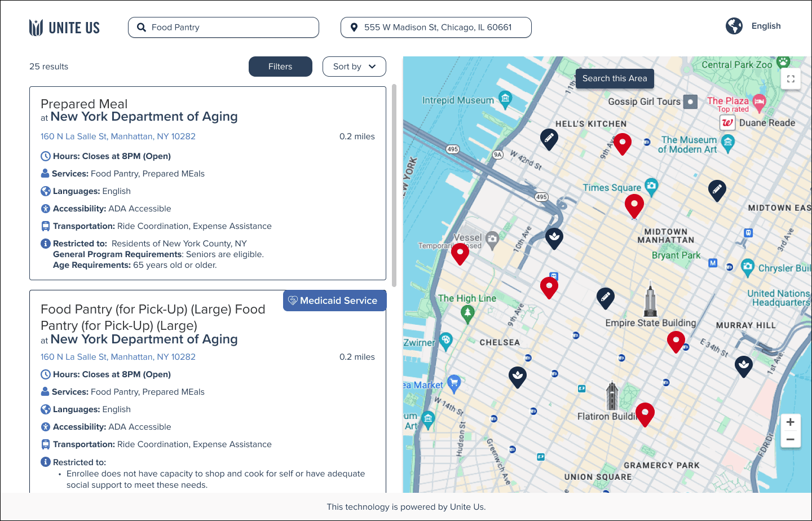Screen dimensions: 812x521
Task: Click the globe language icon
Action: pyautogui.click(x=734, y=26)
